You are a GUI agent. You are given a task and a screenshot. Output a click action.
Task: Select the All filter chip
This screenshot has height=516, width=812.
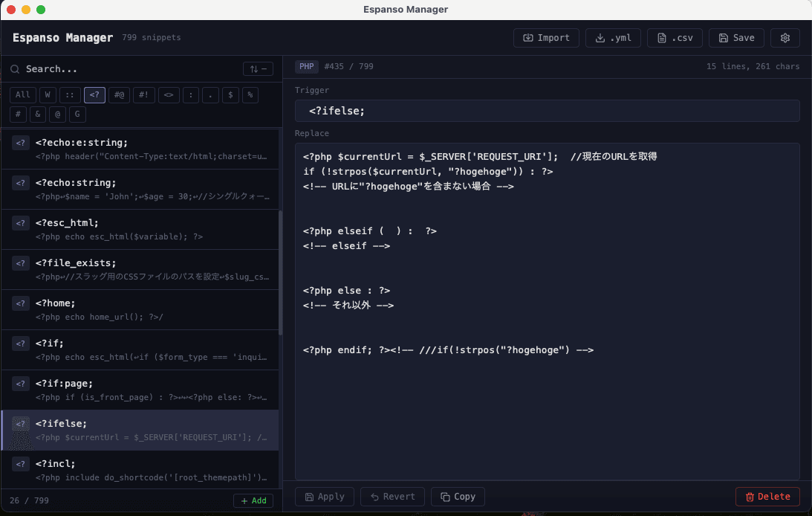[x=23, y=95]
